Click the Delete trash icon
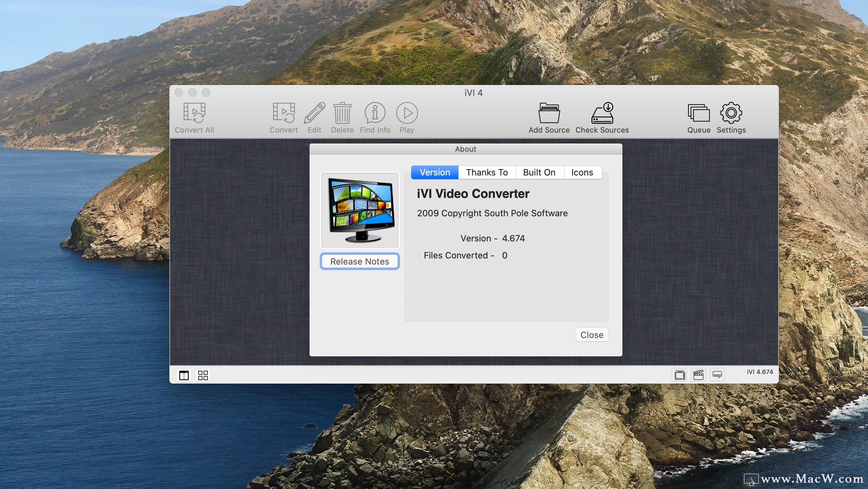The width and height of the screenshot is (868, 489). [x=342, y=113]
